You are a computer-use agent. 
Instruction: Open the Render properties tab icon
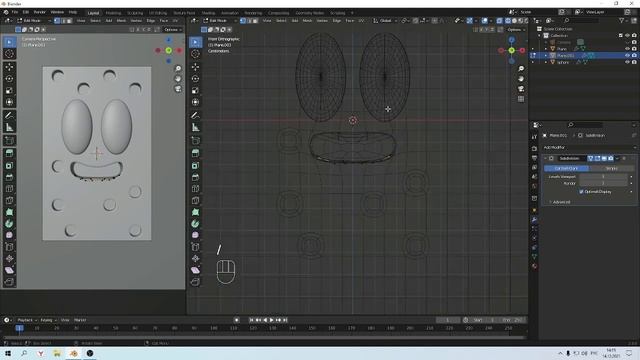click(534, 148)
